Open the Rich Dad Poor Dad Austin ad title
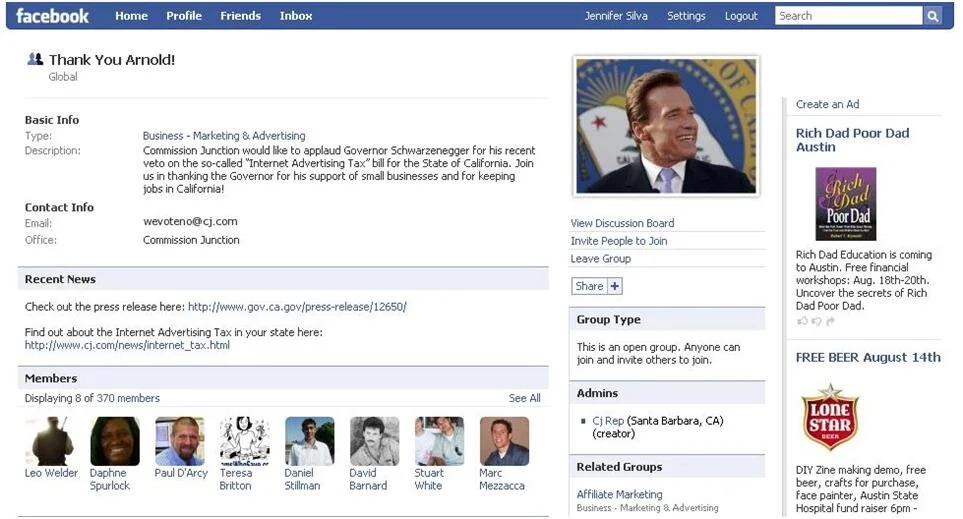This screenshot has height=519, width=963. pyautogui.click(x=852, y=140)
